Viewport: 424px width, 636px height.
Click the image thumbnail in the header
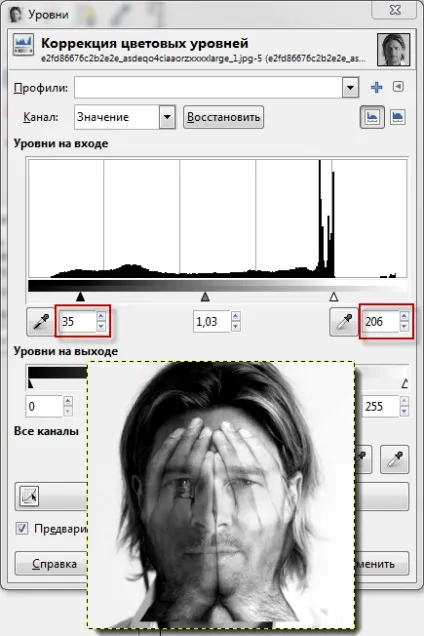pyautogui.click(x=393, y=49)
